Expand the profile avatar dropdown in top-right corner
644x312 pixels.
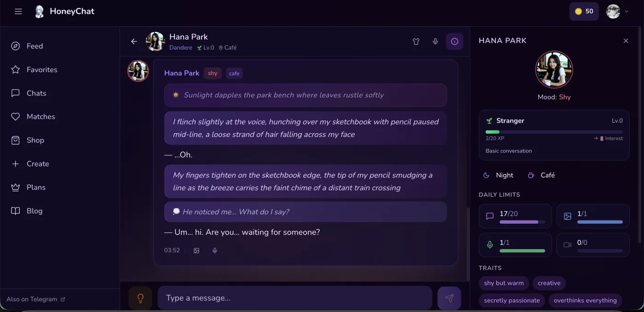pos(617,11)
